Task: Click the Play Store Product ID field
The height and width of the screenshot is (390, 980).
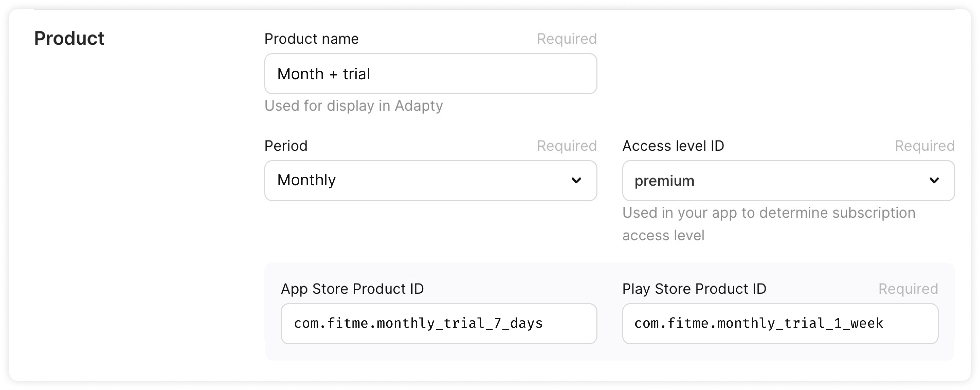Action: [x=780, y=323]
